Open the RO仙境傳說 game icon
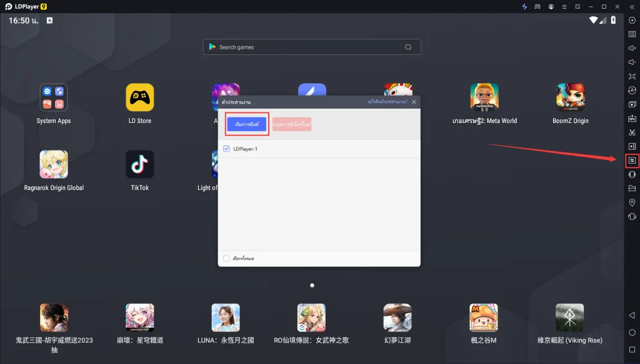The image size is (640, 364). tap(311, 318)
